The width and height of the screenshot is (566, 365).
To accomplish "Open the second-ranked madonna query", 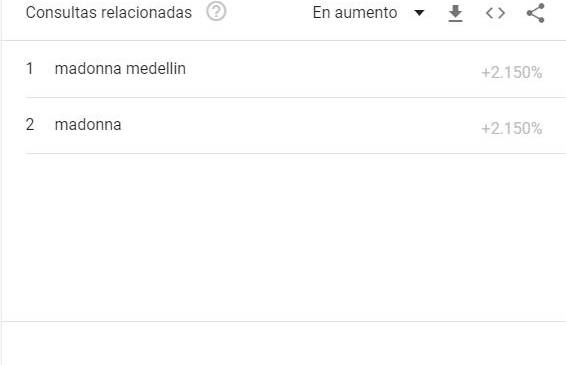I will pyautogui.click(x=88, y=125).
